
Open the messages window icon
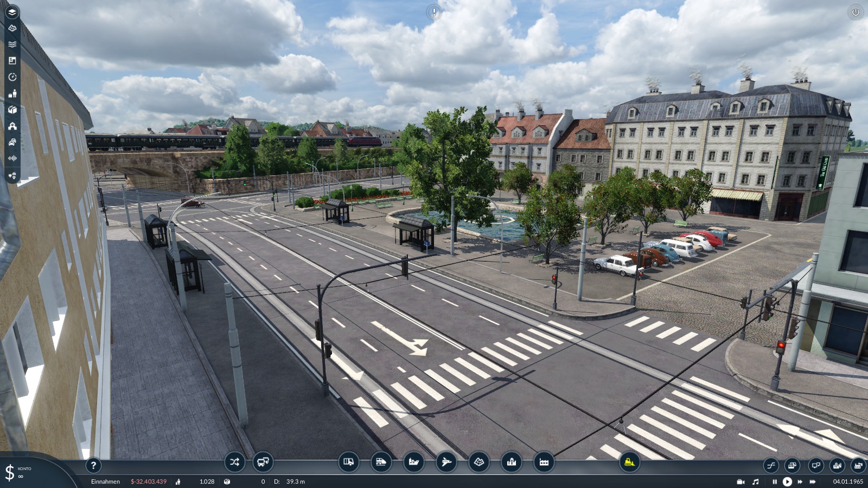(815, 465)
